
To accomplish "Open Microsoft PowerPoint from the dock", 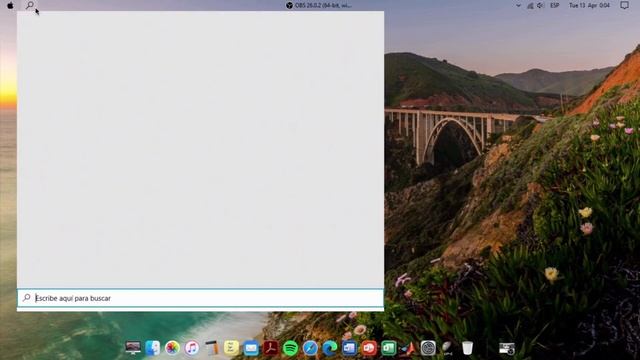I will click(369, 348).
